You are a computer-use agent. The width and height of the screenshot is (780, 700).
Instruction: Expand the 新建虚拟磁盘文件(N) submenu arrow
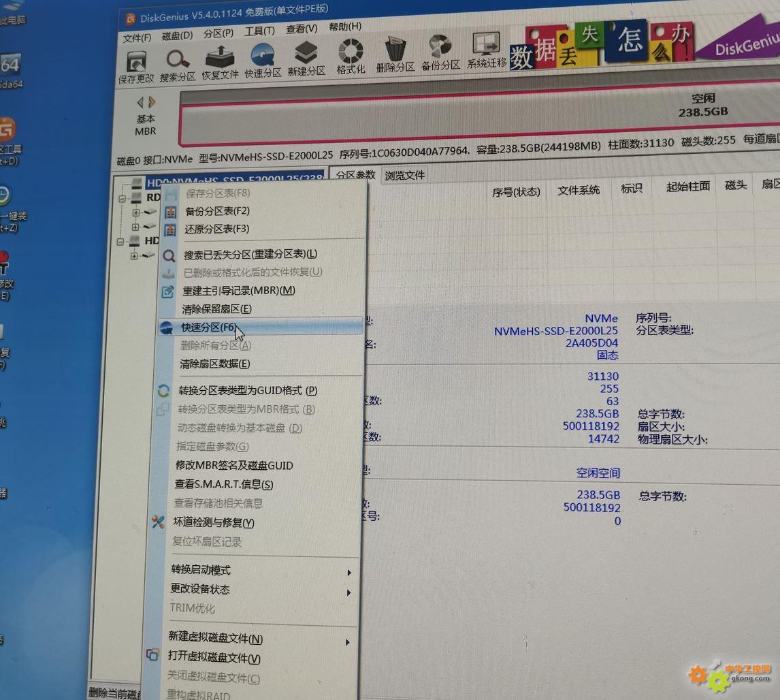click(346, 642)
